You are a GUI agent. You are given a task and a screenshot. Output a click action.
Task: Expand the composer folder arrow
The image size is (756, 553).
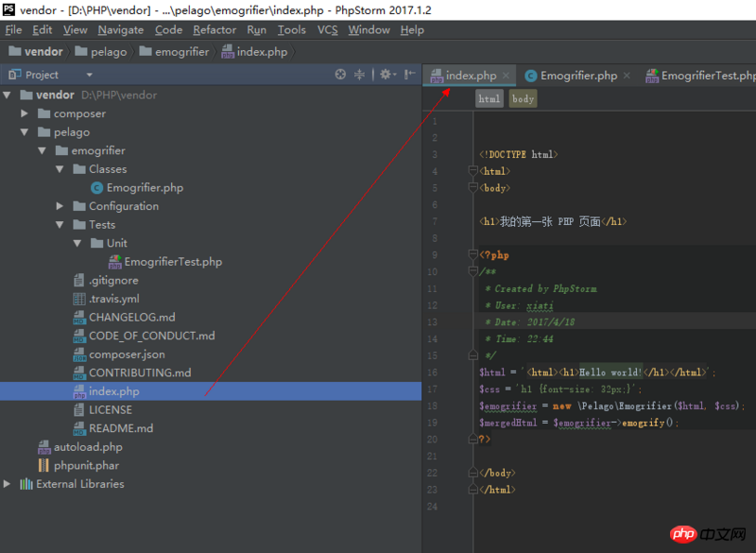pyautogui.click(x=25, y=113)
